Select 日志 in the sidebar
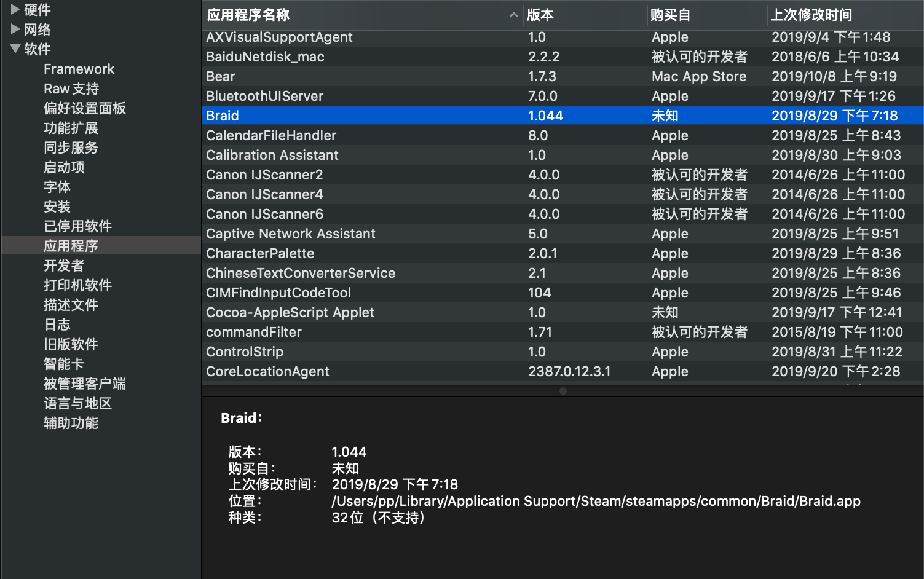 click(57, 325)
